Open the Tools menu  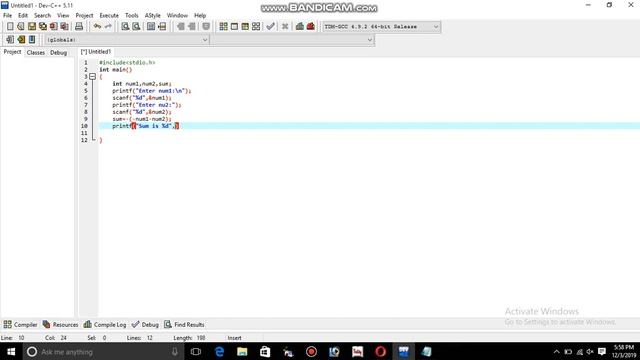coord(131,16)
